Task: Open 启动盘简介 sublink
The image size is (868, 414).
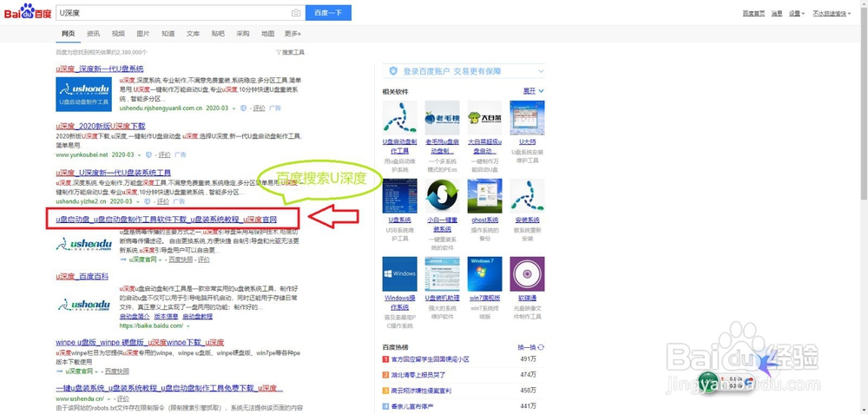Action: tap(135, 317)
